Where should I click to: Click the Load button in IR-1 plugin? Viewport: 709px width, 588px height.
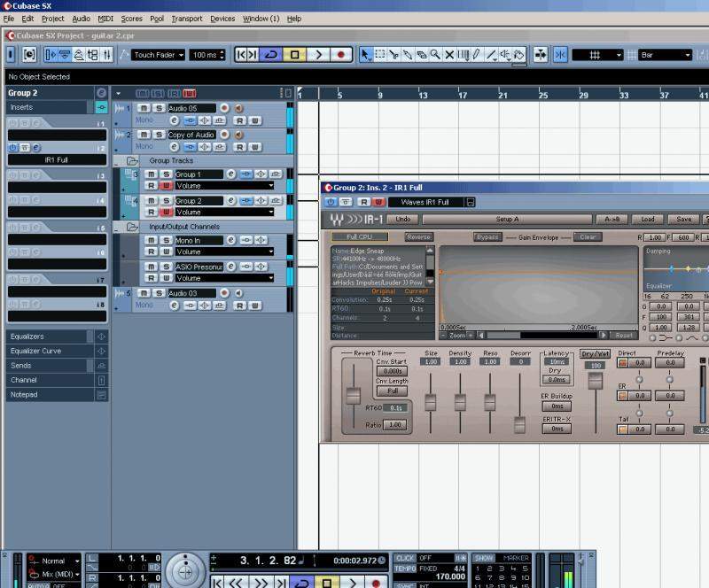pyautogui.click(x=648, y=219)
